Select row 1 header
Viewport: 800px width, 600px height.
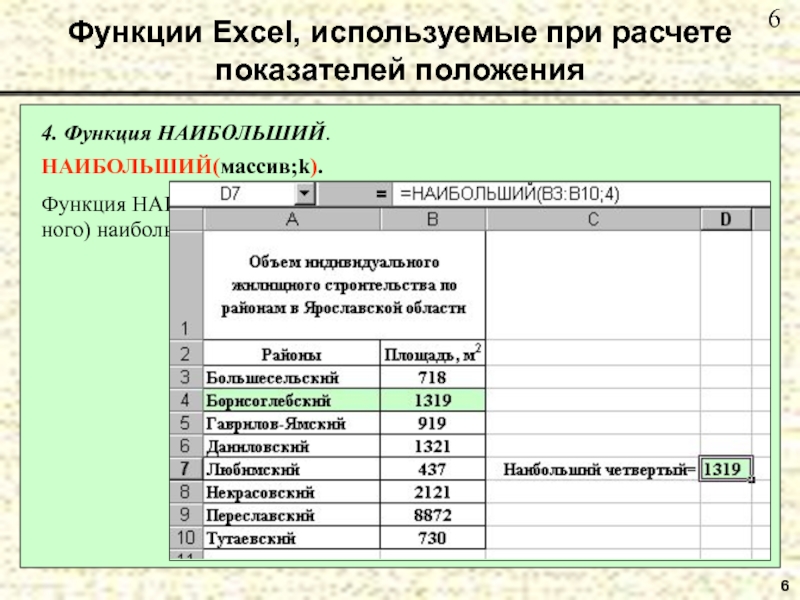(x=186, y=285)
